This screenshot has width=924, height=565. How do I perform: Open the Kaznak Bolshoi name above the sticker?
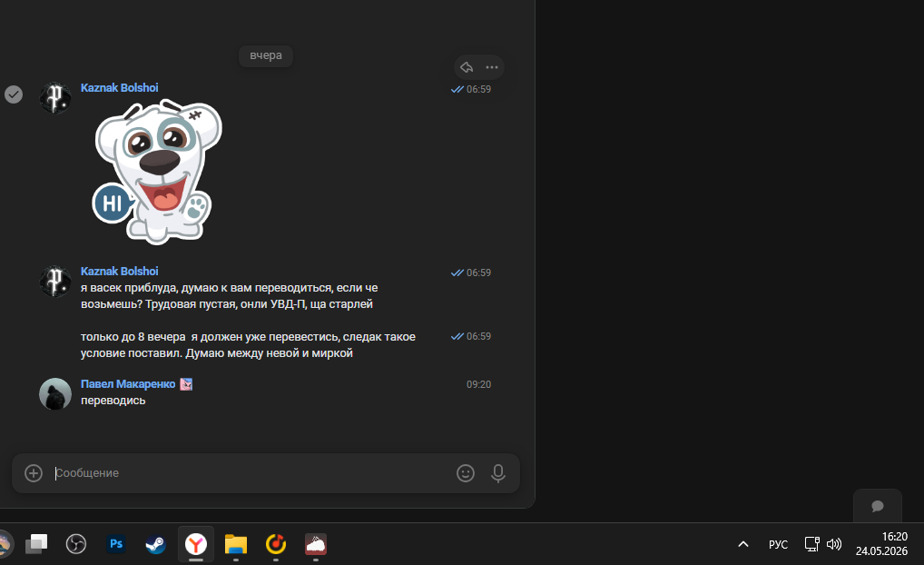(x=119, y=88)
